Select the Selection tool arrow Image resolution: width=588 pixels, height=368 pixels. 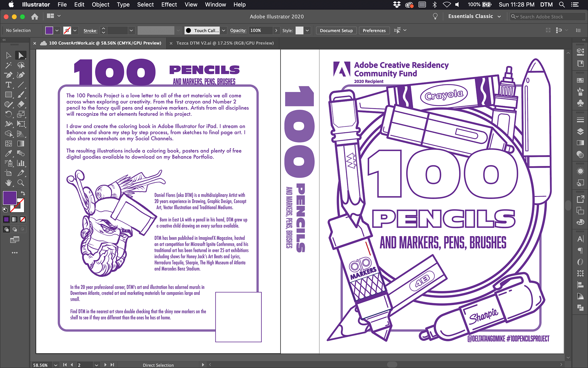(9, 55)
